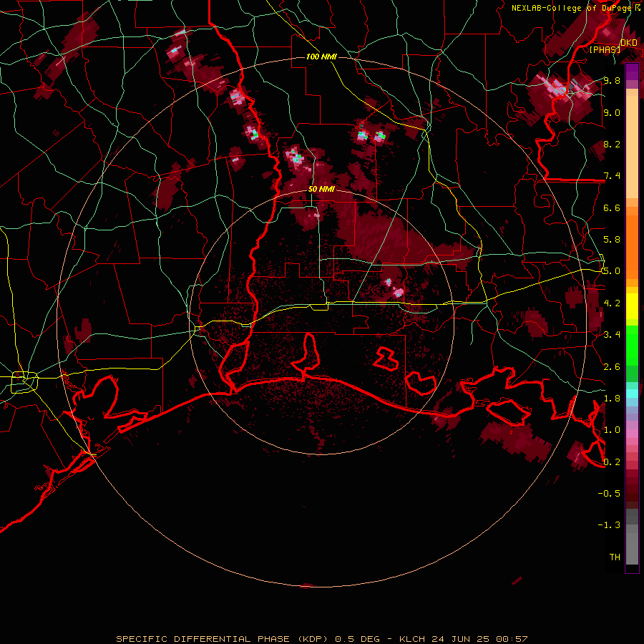The width and height of the screenshot is (644, 644).
Task: Click the -1.3 value on the color scale
Action: pyautogui.click(x=609, y=525)
